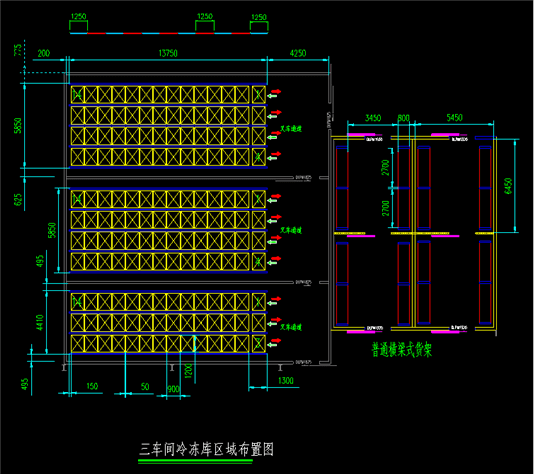Select the 800 dimension text
Image resolution: width=534 pixels, height=474 pixels.
click(x=404, y=118)
